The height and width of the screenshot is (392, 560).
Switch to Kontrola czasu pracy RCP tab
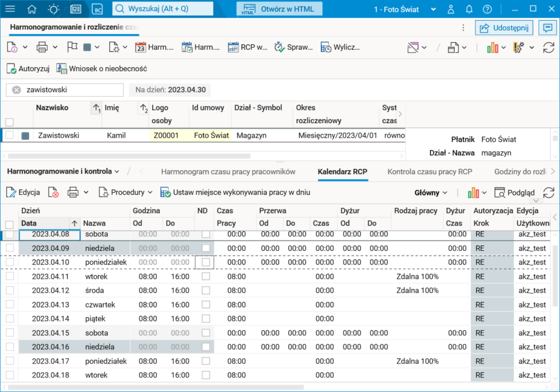pyautogui.click(x=430, y=171)
